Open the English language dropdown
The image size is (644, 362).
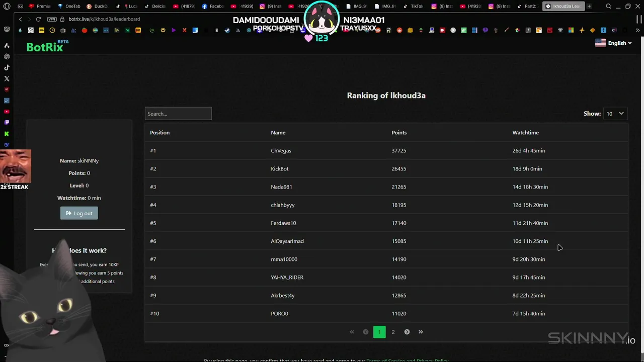click(x=614, y=43)
